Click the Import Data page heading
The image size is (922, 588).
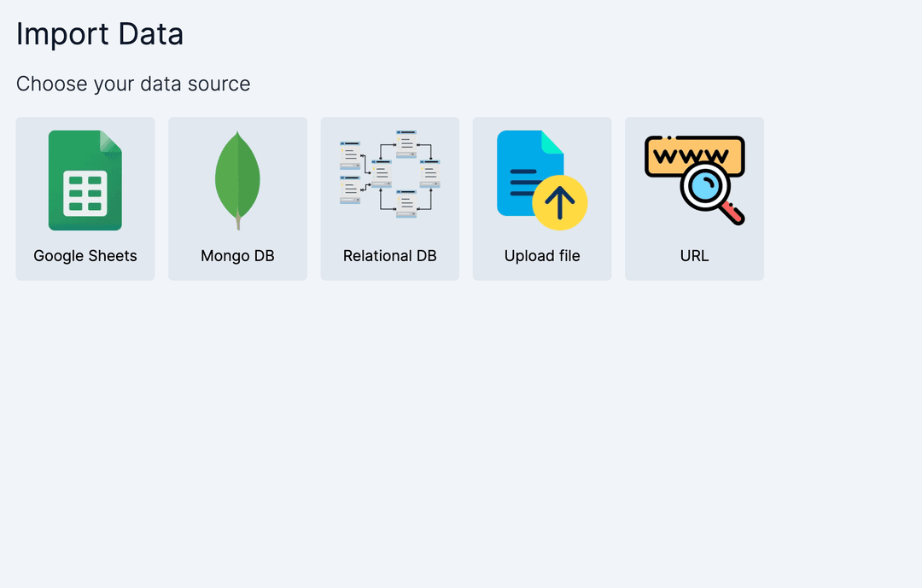pyautogui.click(x=100, y=34)
